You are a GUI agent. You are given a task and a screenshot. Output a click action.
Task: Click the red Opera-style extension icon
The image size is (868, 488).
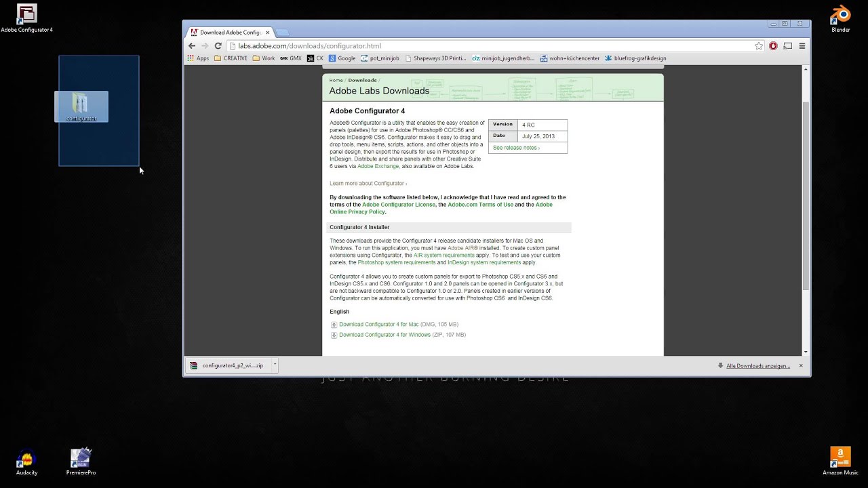pyautogui.click(x=773, y=46)
